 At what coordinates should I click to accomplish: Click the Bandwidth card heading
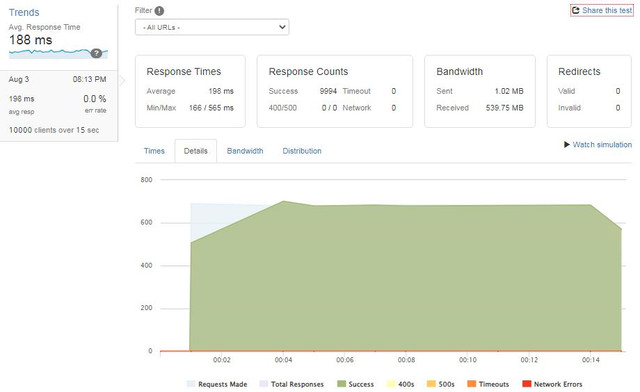click(460, 71)
